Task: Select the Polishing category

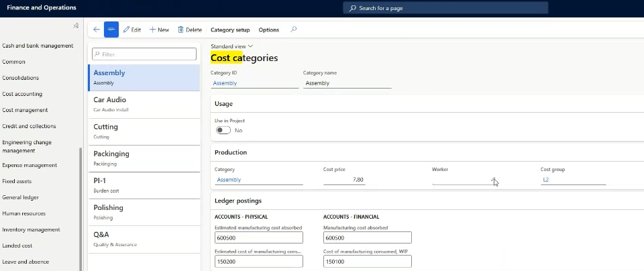Action: [x=144, y=212]
